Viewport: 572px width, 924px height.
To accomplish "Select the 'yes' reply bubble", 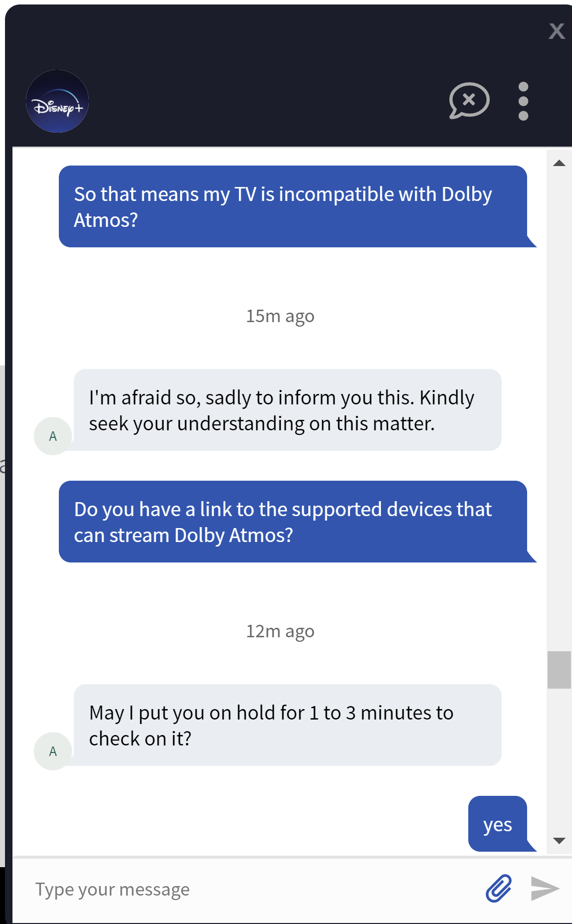I will coord(498,824).
